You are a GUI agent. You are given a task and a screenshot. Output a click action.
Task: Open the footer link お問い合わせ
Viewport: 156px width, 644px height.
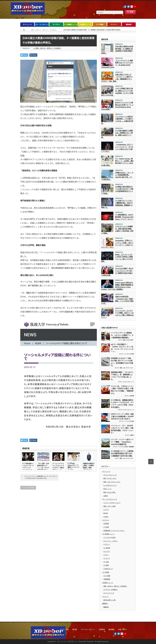[122, 629]
